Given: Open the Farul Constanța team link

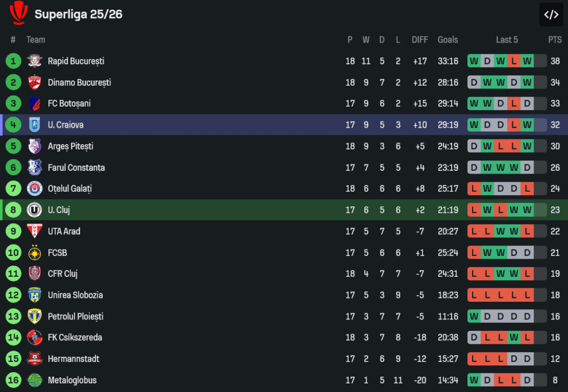Looking at the screenshot, I should click(x=76, y=167).
